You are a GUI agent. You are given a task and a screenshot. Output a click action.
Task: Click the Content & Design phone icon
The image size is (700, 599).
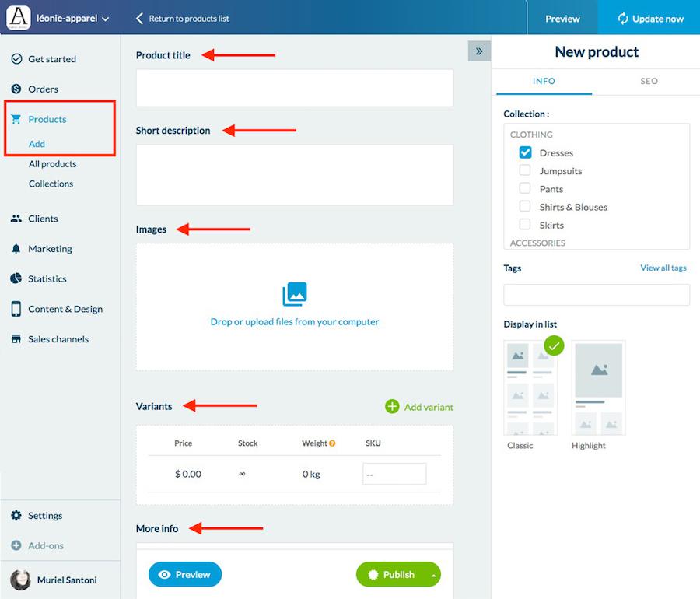[16, 309]
